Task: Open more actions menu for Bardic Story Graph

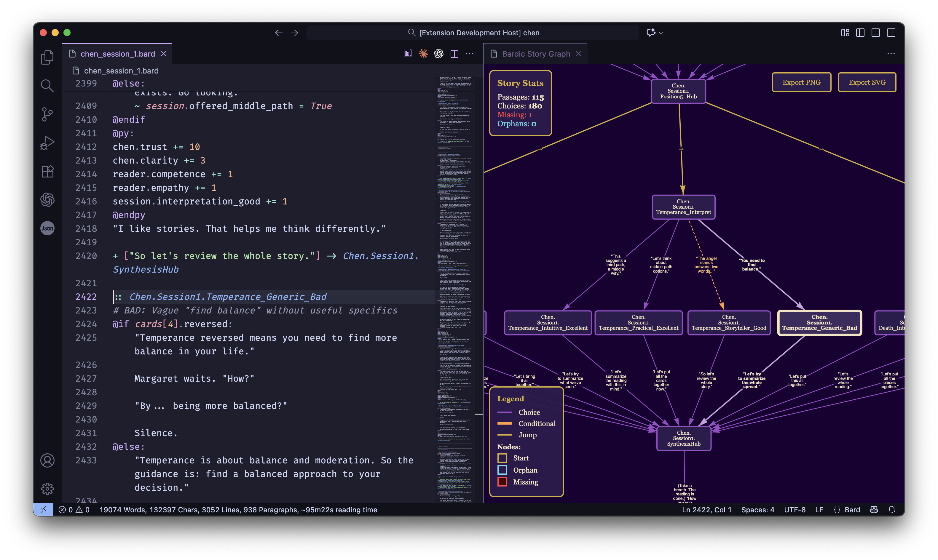Action: tap(891, 54)
